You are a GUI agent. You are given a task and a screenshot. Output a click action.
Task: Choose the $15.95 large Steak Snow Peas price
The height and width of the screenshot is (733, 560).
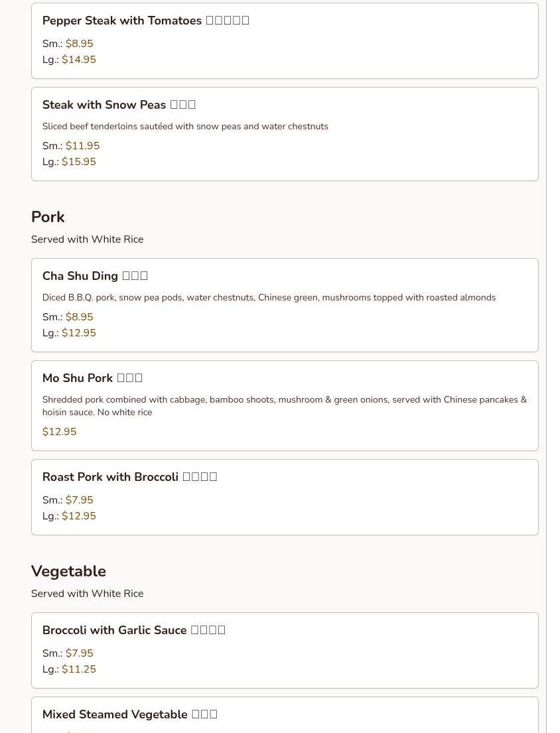pos(79,162)
